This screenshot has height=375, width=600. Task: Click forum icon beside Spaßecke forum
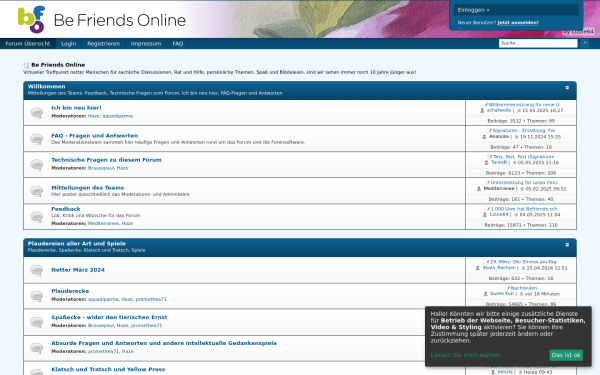point(37,322)
